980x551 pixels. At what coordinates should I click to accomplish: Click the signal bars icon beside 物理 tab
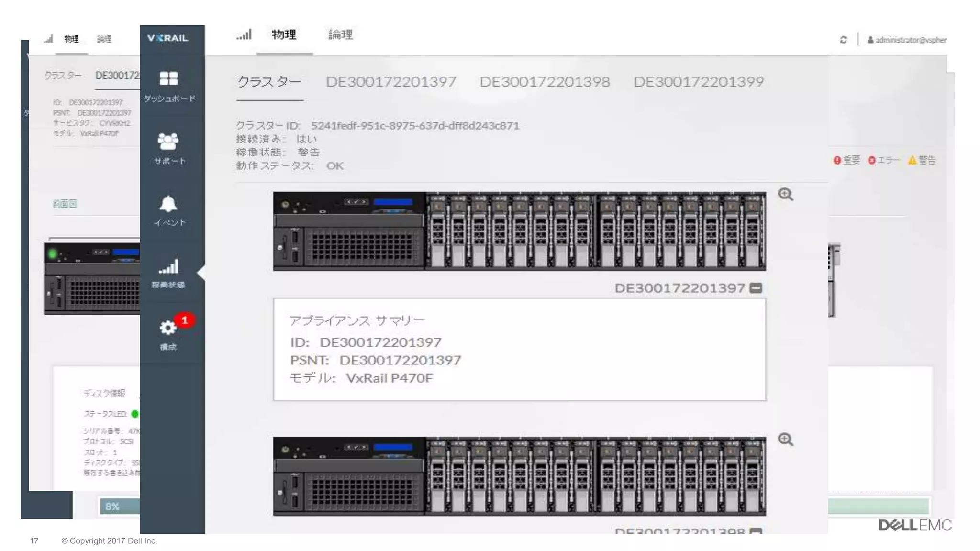click(x=244, y=34)
